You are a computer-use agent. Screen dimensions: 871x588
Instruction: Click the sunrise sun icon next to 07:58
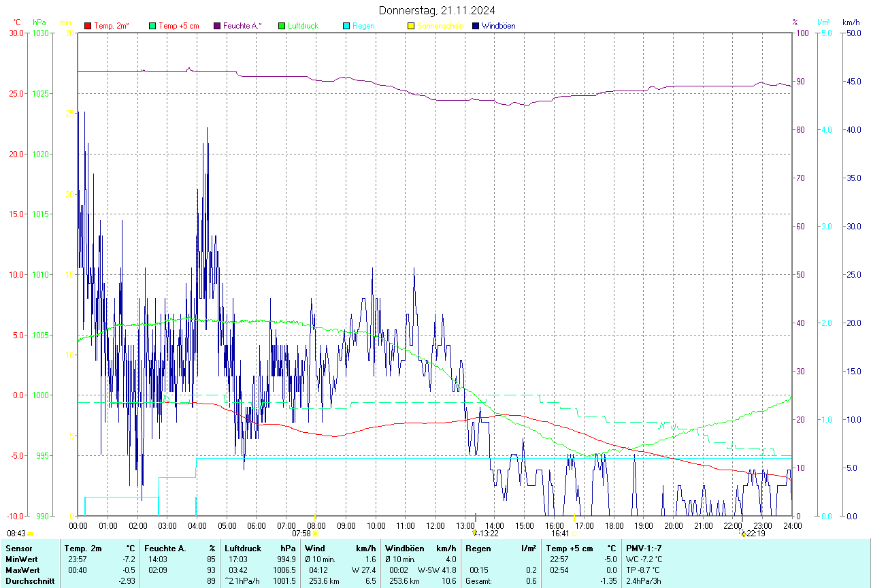[315, 534]
